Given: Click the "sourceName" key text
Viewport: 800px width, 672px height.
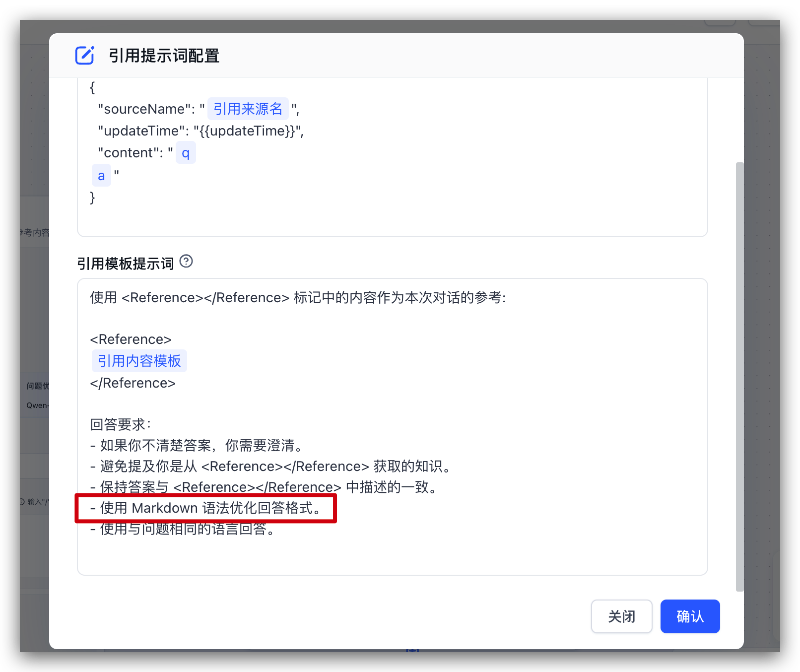Looking at the screenshot, I should tap(143, 109).
